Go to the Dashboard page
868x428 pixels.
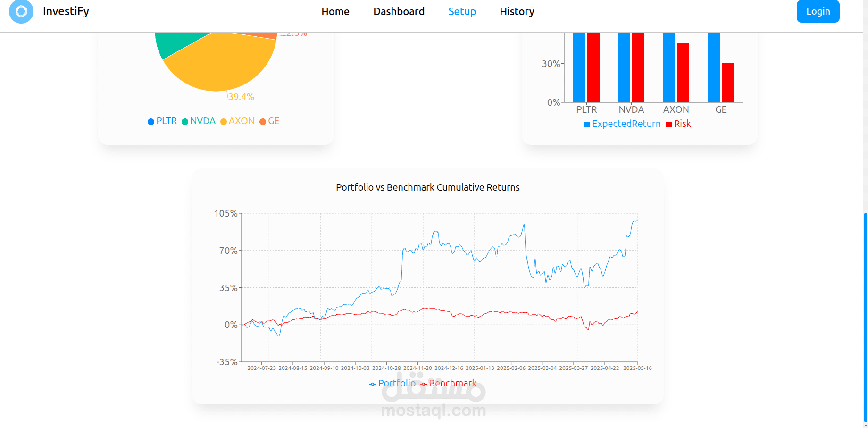coord(399,11)
